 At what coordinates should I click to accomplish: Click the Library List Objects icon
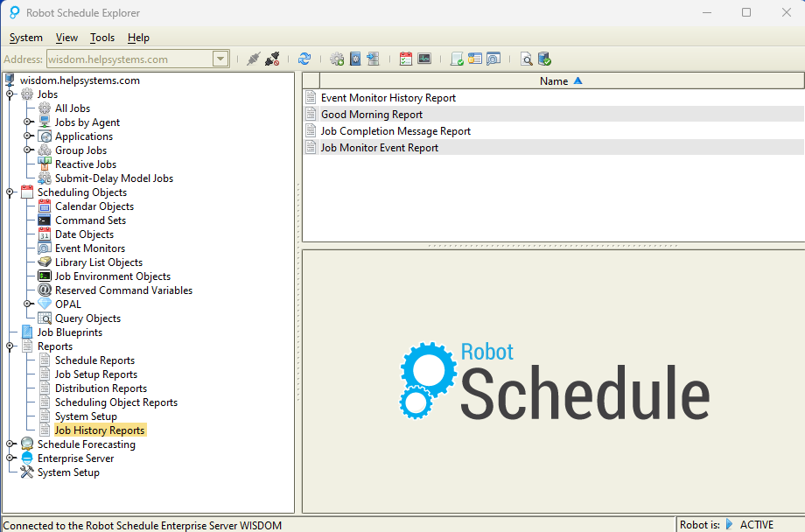[45, 262]
